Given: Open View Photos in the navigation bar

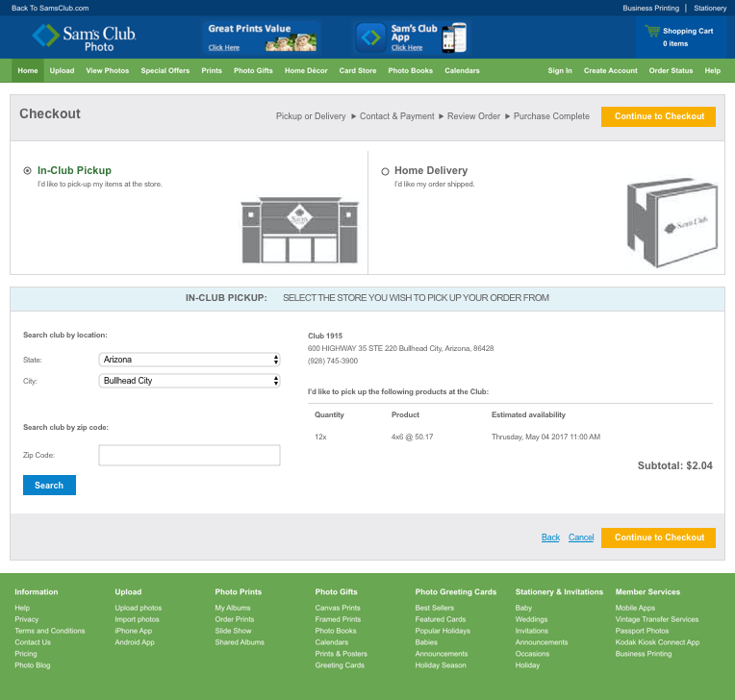Looking at the screenshot, I should pyautogui.click(x=108, y=71).
